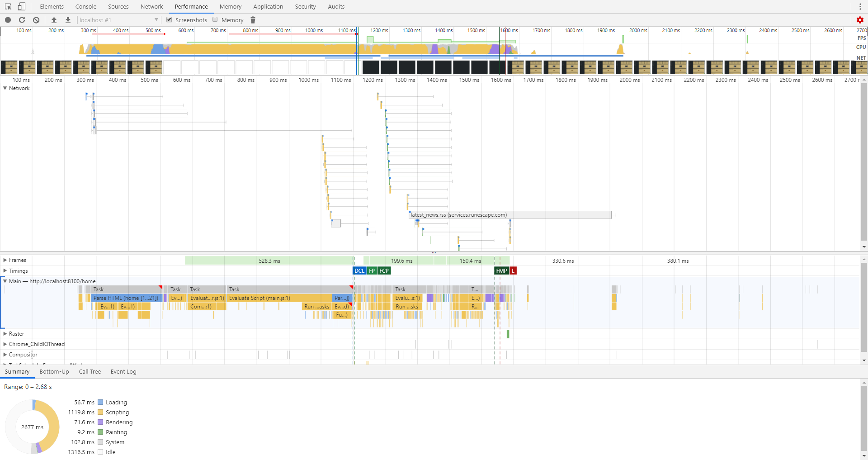The width and height of the screenshot is (868, 460).
Task: Open the Application tab
Action: (268, 7)
